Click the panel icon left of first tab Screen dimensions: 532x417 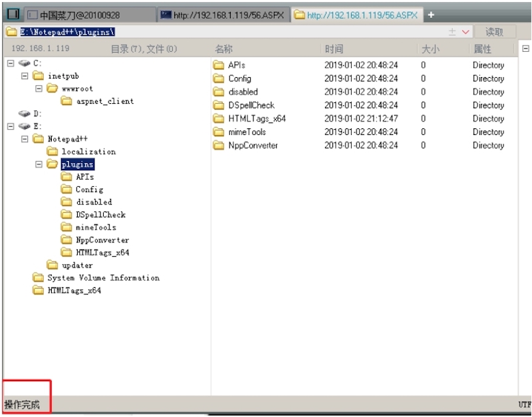point(13,15)
